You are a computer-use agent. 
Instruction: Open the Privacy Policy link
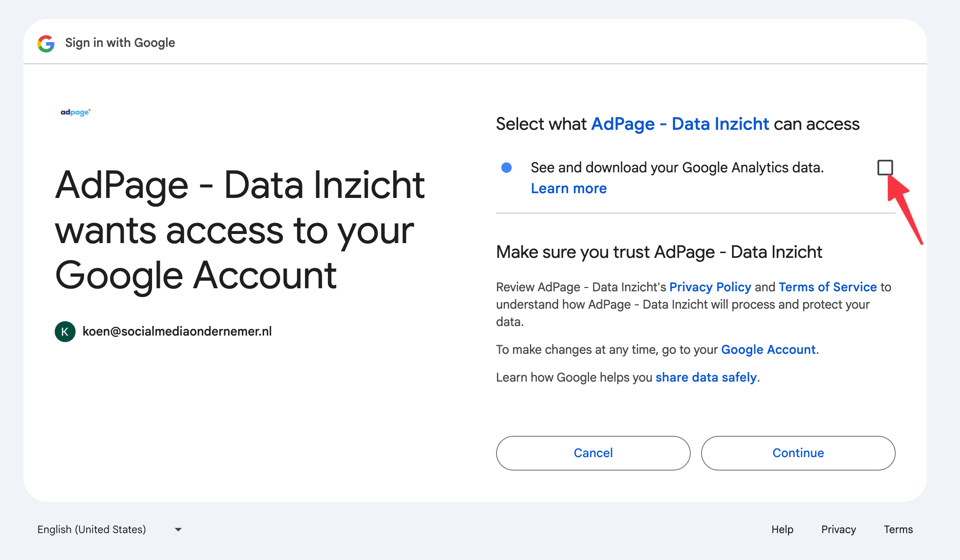point(710,287)
